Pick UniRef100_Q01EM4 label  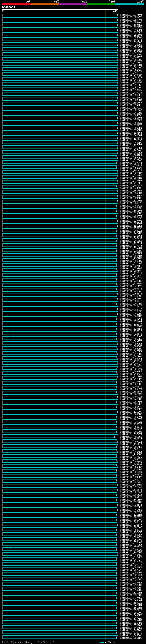(x=131, y=65)
